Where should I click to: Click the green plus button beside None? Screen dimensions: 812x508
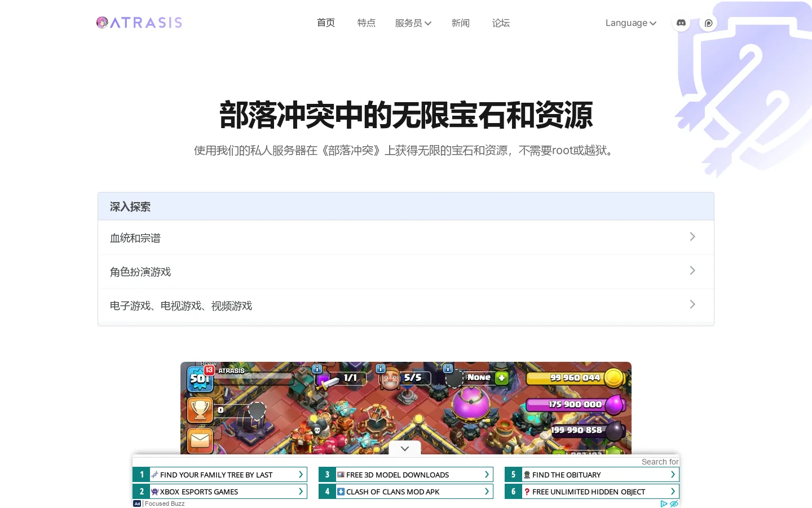[501, 378]
